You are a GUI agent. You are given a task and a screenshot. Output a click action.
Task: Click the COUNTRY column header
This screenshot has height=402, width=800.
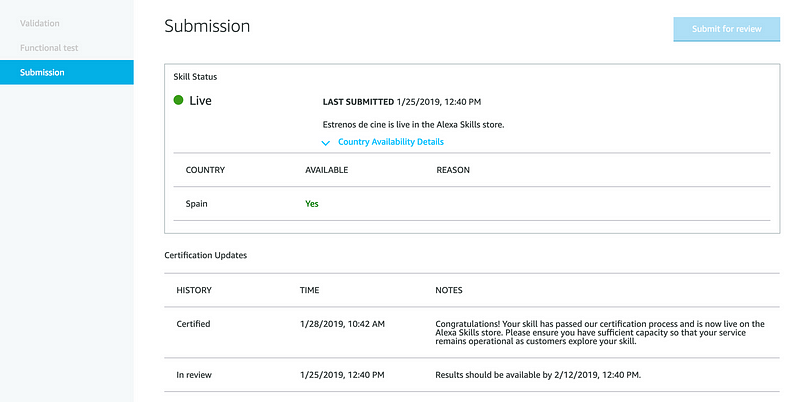tap(205, 170)
